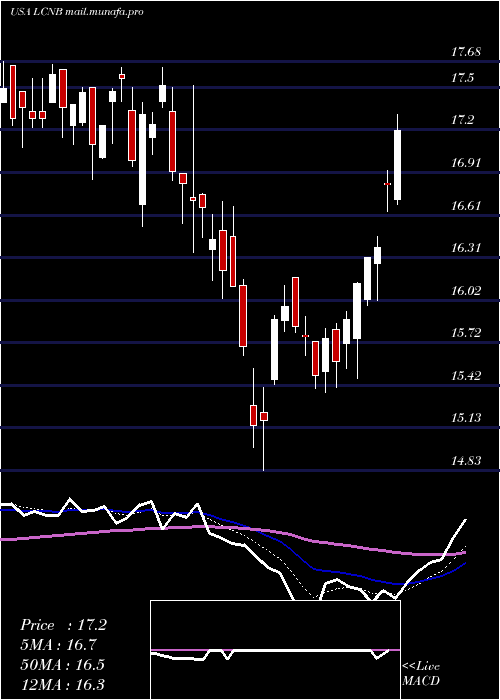Click the 15.13 price level label

(466, 417)
